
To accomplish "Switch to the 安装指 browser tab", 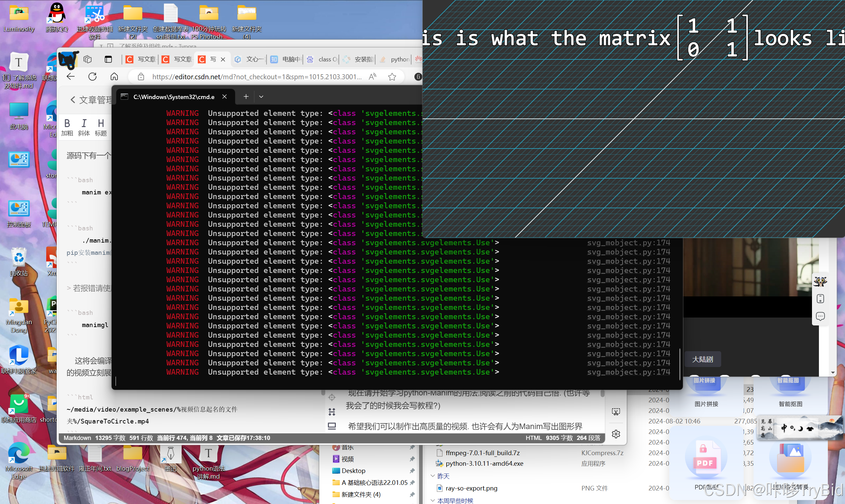I will [358, 59].
